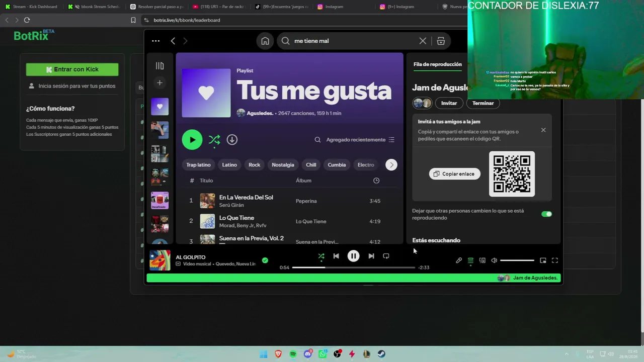
Task: Search within the playlist magnifier icon
Action: point(317,140)
